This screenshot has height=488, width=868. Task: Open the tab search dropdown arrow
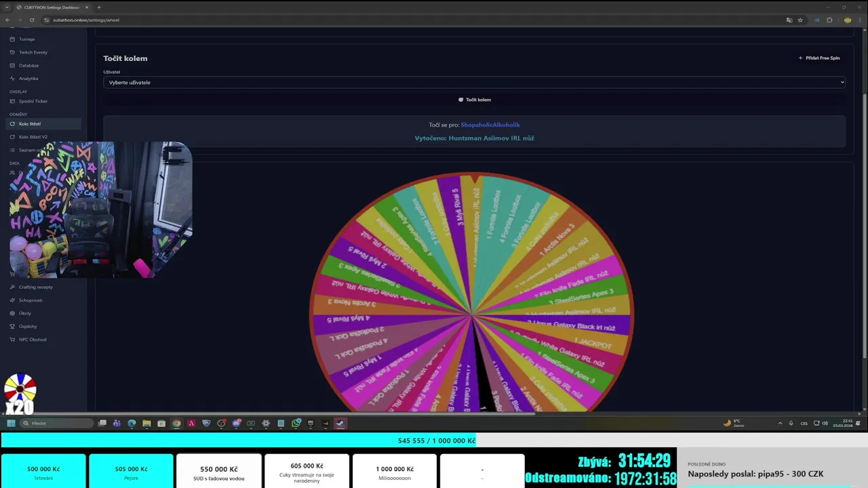pyautogui.click(x=5, y=7)
